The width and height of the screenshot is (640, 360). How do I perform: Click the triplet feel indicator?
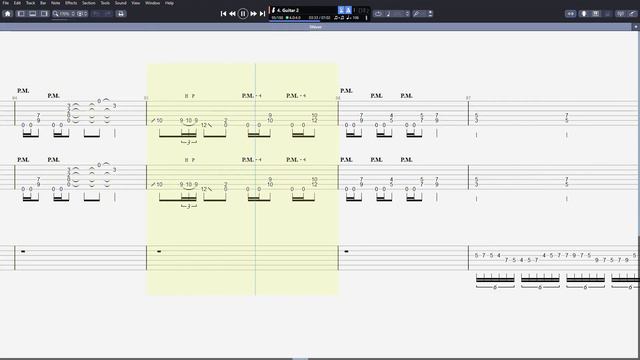tap(339, 18)
